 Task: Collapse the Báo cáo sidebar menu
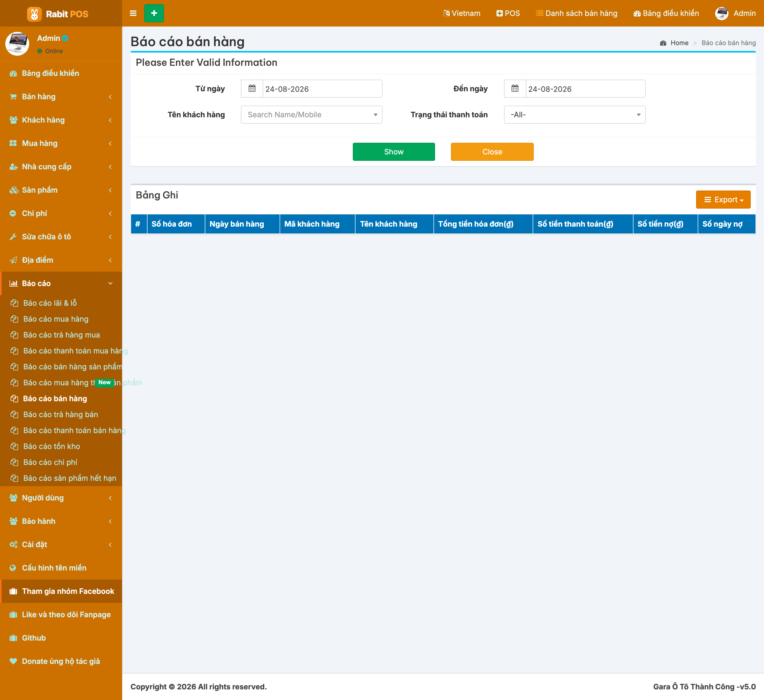point(61,283)
